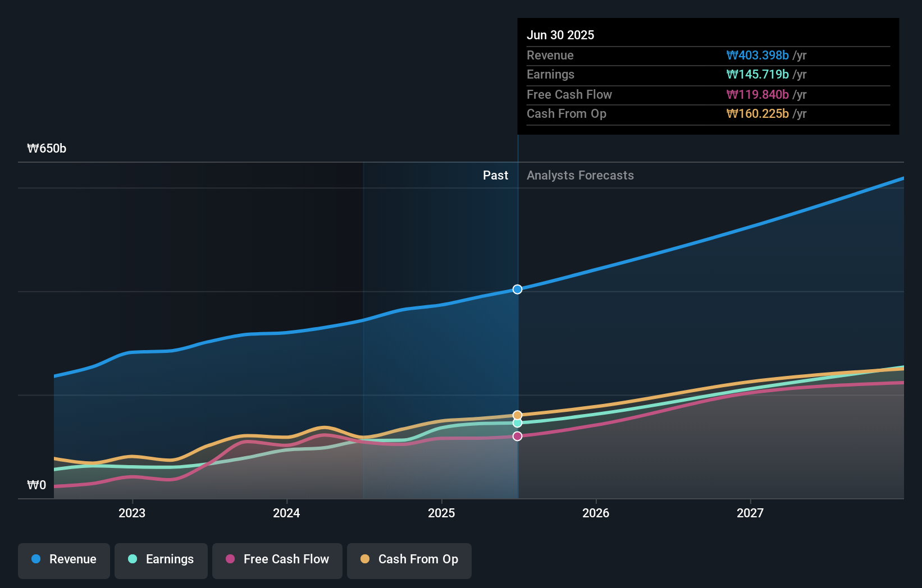922x588 pixels.
Task: Select the Revenue data point marker on the chart
Action: click(x=517, y=290)
